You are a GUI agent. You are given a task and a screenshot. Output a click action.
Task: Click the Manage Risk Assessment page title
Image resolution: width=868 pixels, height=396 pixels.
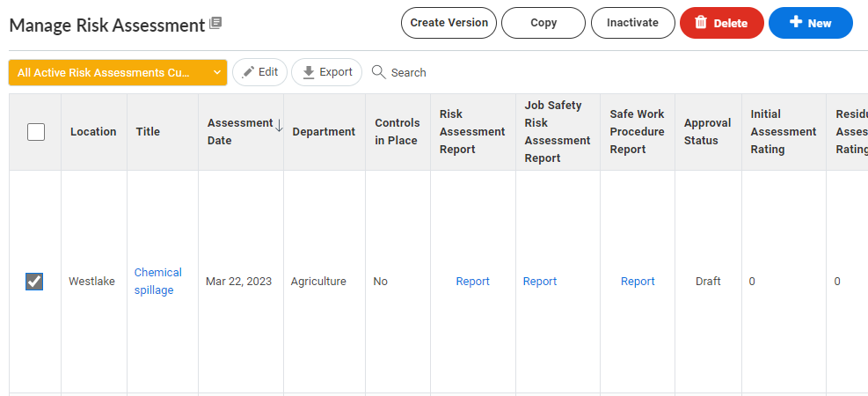(106, 26)
